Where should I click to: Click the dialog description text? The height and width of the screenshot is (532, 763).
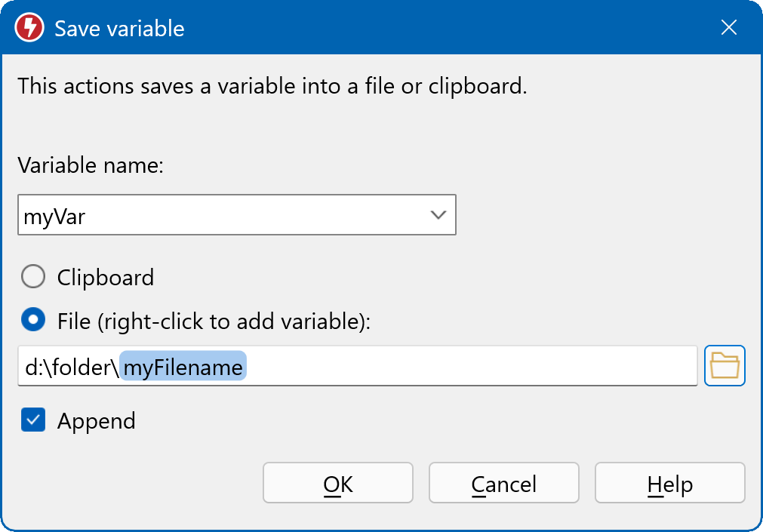click(272, 85)
